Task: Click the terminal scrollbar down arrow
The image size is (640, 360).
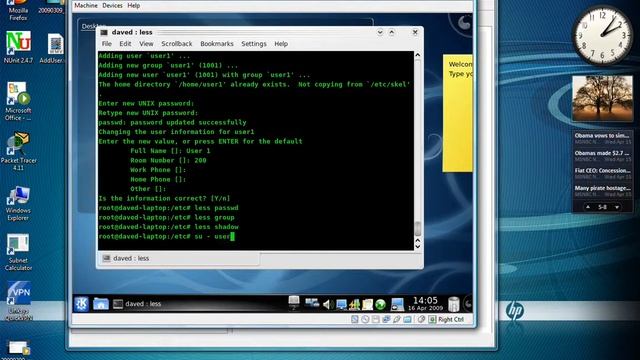Action: (418, 246)
